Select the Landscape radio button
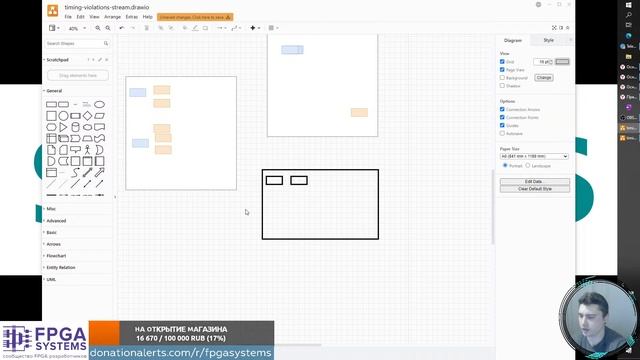Image resolution: width=640 pixels, height=360 pixels. pyautogui.click(x=528, y=166)
